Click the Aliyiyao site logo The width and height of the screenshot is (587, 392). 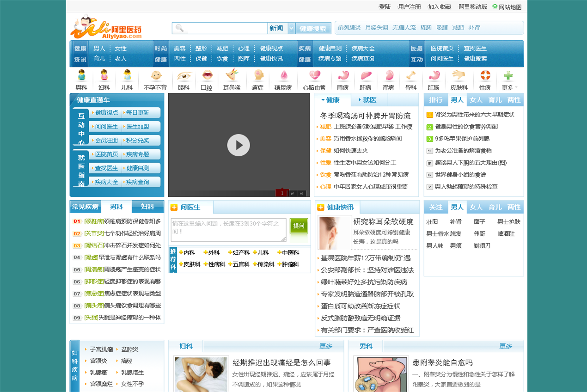point(106,27)
